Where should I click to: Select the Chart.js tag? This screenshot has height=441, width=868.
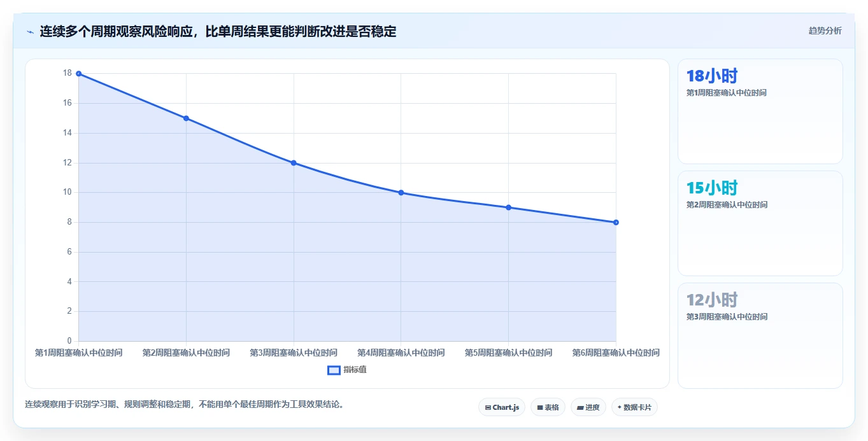(502, 407)
